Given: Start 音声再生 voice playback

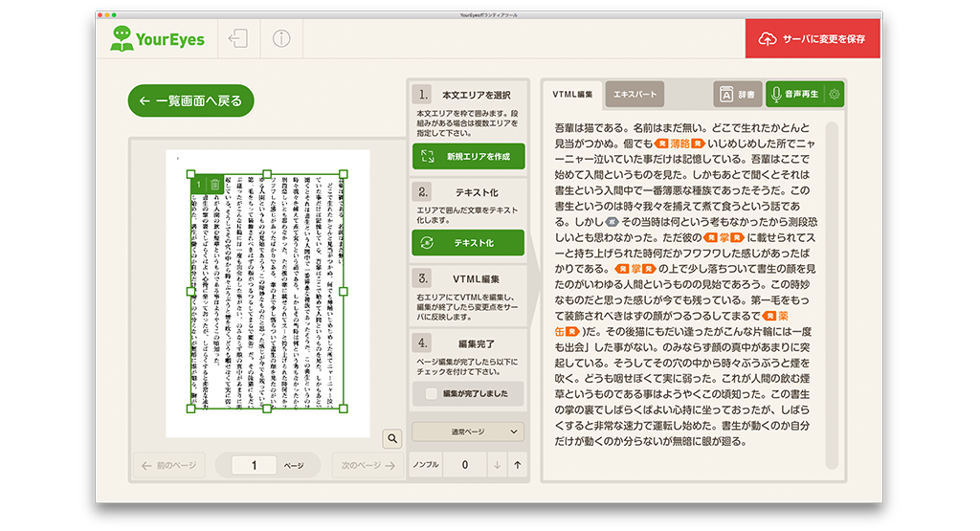Looking at the screenshot, I should 793,94.
